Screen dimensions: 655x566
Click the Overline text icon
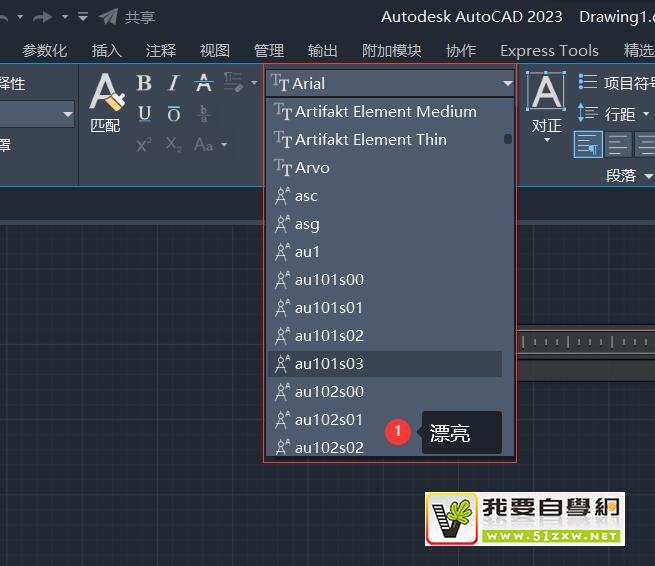click(174, 114)
